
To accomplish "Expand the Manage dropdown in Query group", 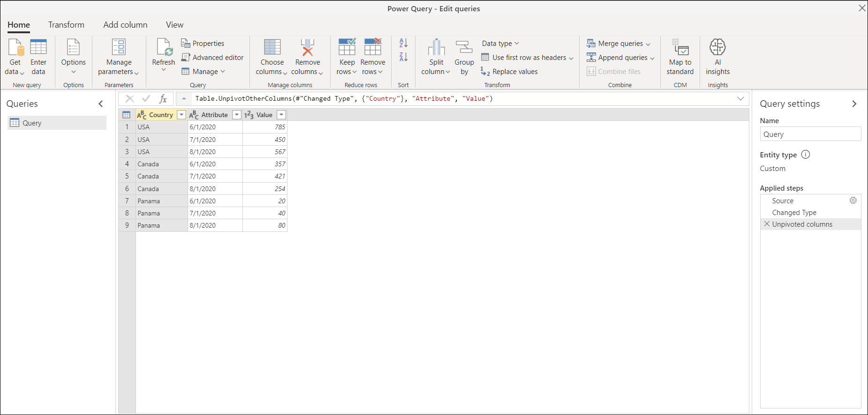I will [204, 71].
